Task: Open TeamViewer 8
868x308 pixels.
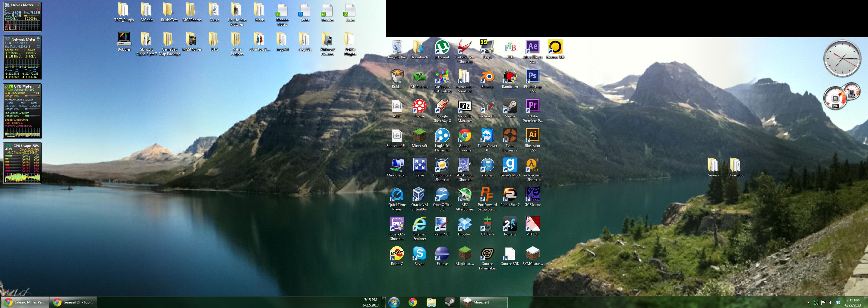Action: pyautogui.click(x=487, y=140)
